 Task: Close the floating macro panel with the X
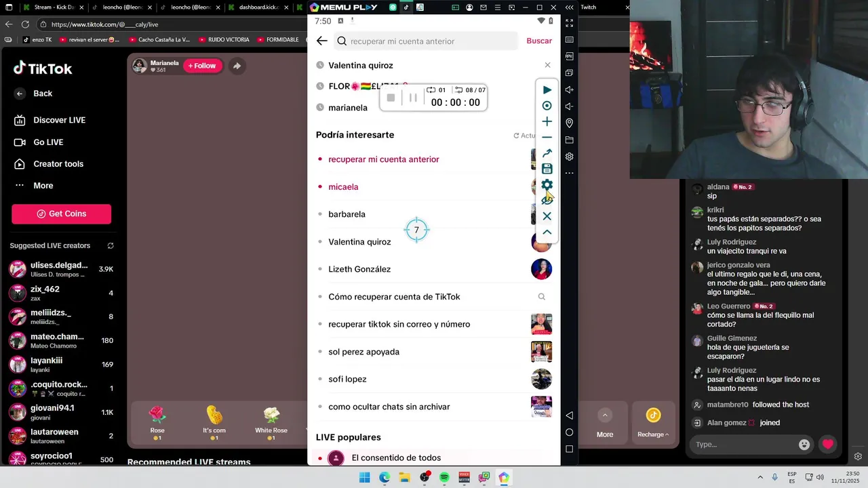(547, 216)
